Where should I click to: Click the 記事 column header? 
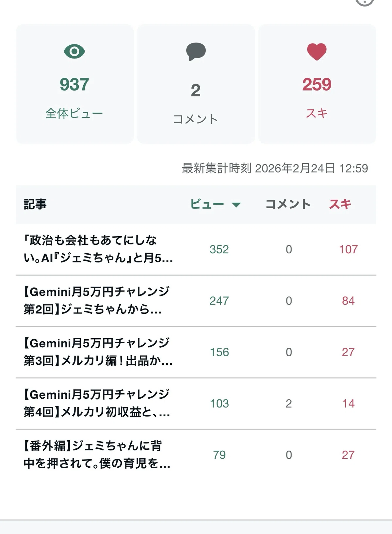coord(35,204)
